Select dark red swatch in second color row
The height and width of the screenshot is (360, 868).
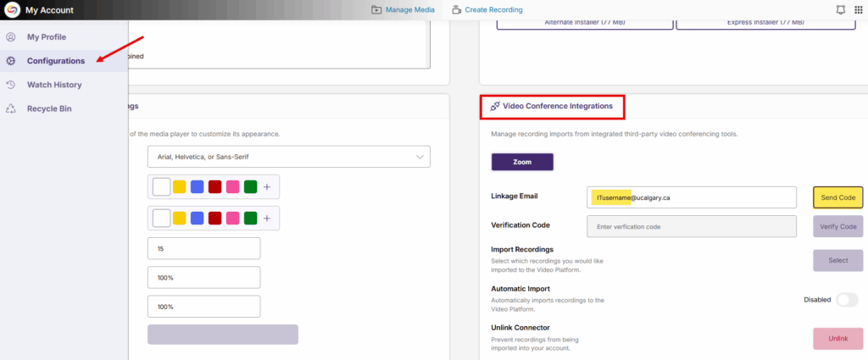pyautogui.click(x=214, y=218)
